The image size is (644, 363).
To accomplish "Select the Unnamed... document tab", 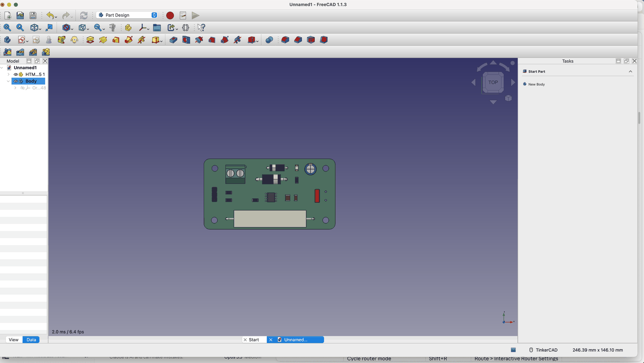I will click(x=295, y=340).
